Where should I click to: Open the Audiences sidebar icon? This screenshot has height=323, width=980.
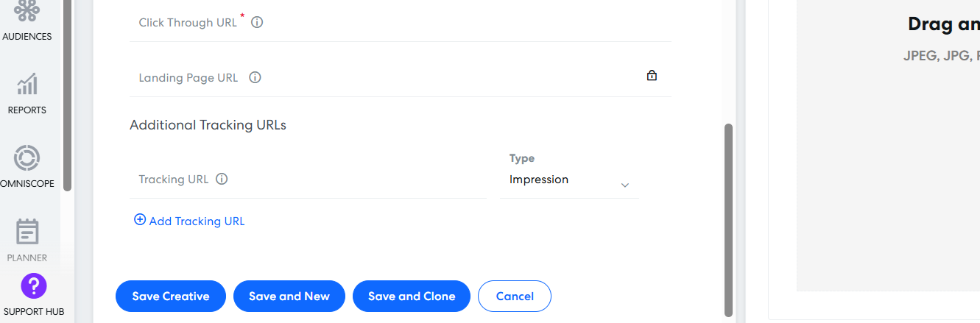[x=27, y=10]
